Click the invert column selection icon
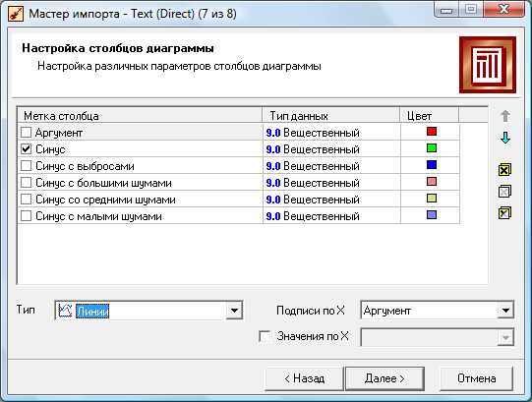Image resolution: width=532 pixels, height=402 pixels. pos(504,213)
